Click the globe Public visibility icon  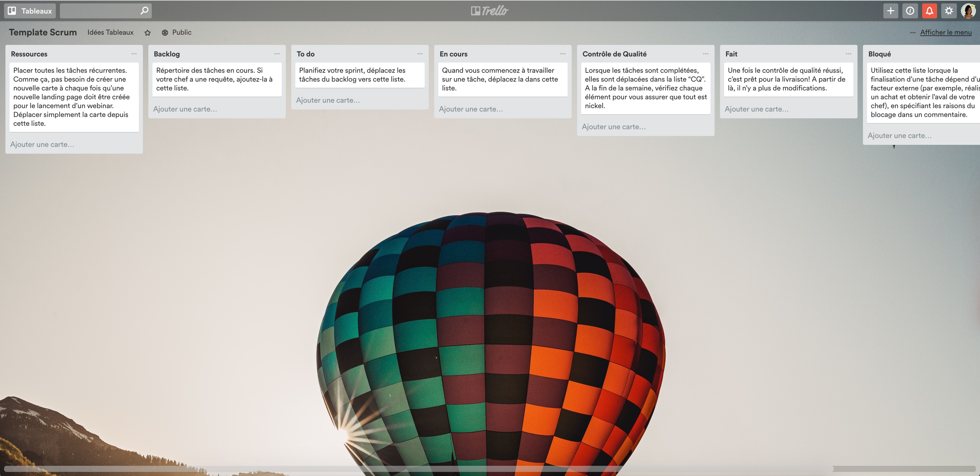pos(164,32)
